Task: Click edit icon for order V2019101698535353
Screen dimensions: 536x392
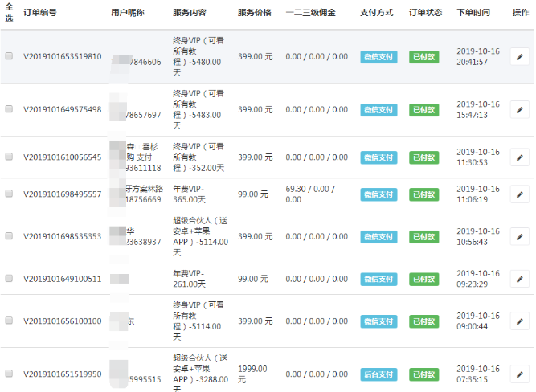Action: [520, 237]
